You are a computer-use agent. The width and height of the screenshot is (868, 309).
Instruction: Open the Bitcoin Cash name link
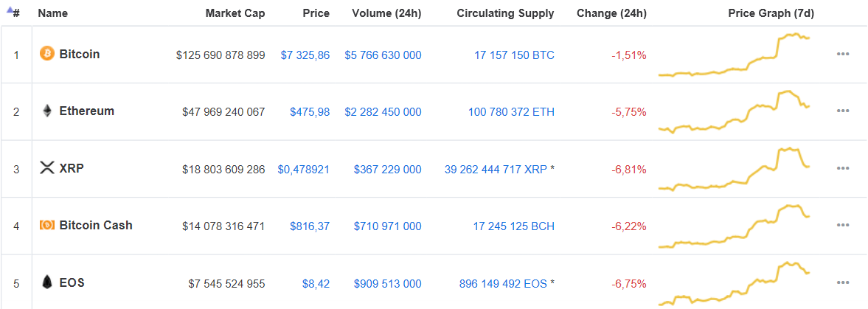[96, 226]
